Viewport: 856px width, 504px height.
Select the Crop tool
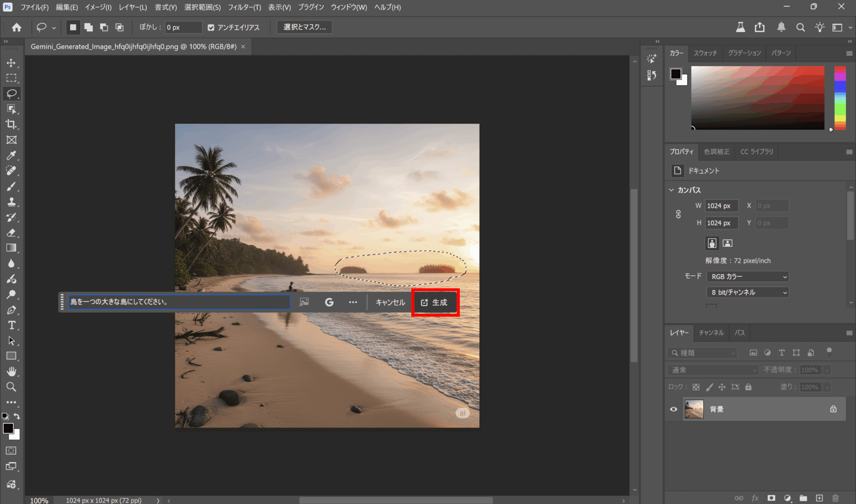click(x=11, y=124)
